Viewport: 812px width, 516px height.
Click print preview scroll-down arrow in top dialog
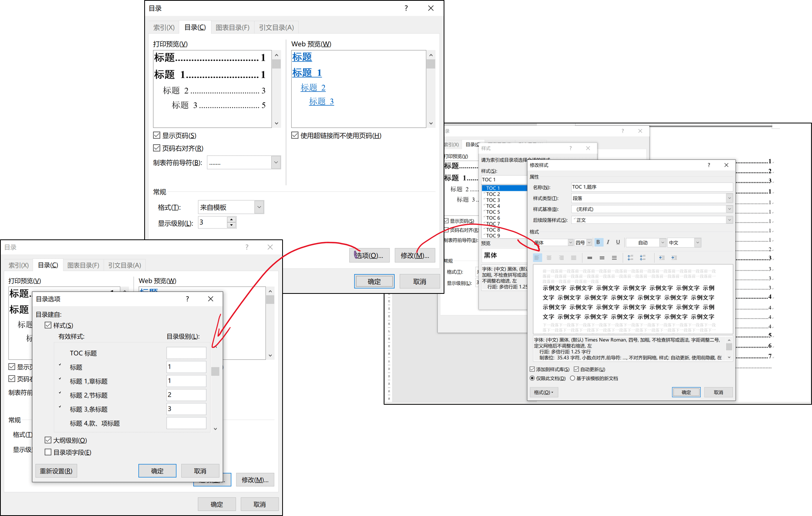[277, 123]
